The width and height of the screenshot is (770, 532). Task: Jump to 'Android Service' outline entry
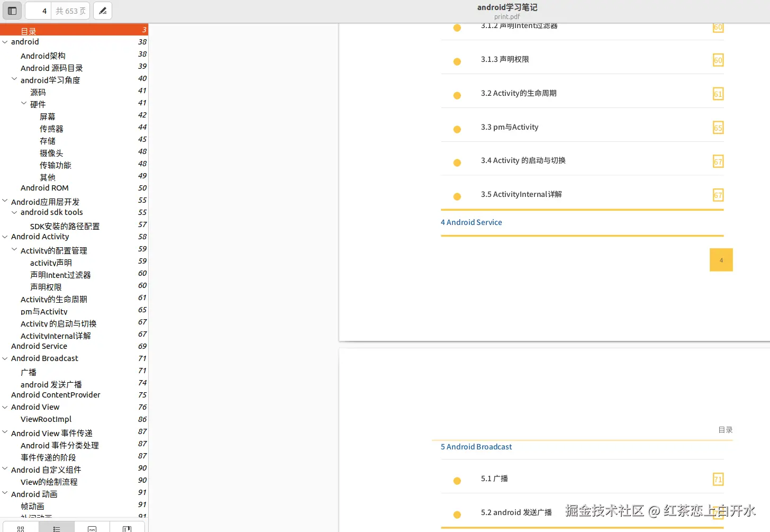point(39,346)
